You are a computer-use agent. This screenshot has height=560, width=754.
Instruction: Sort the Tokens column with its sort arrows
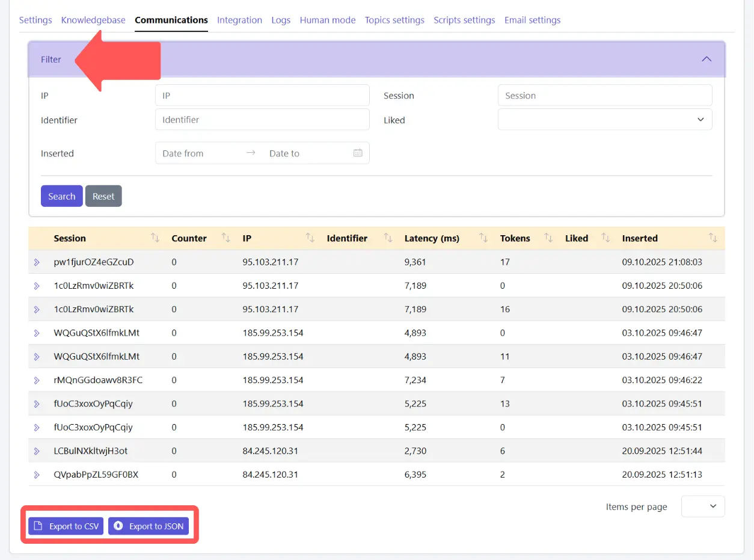(547, 238)
